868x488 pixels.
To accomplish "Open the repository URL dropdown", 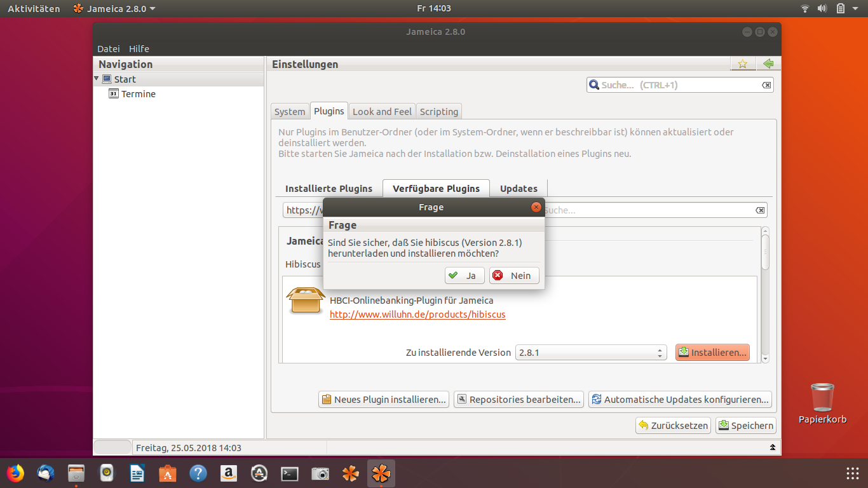I will [x=304, y=210].
